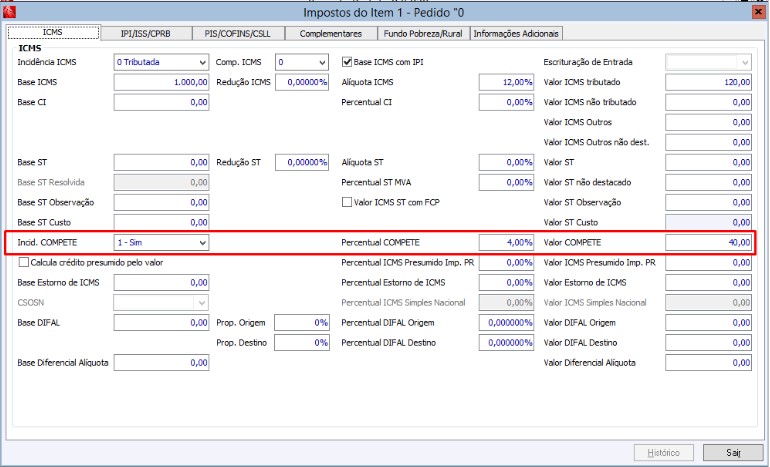This screenshot has height=467, width=770.
Task: Click the Valor DIFAL Origem field
Action: [x=708, y=323]
